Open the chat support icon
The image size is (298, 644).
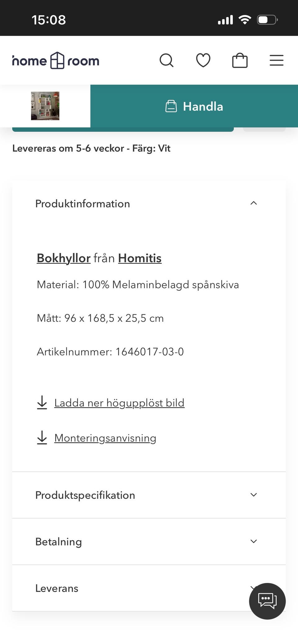coord(267,601)
